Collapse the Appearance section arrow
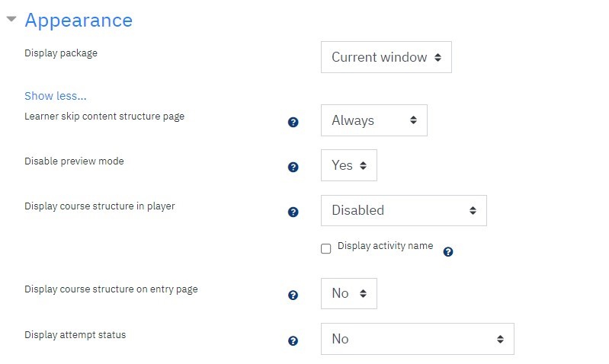609x364 pixels. click(x=11, y=18)
